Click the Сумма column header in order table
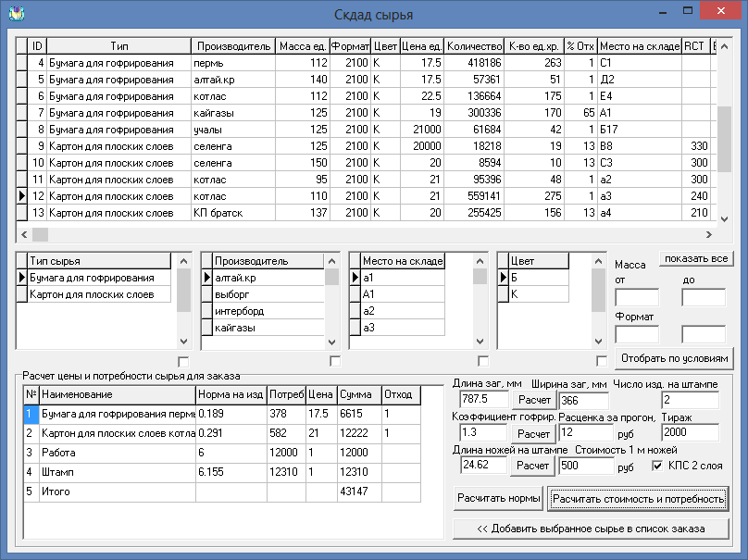748x560 pixels. click(360, 394)
